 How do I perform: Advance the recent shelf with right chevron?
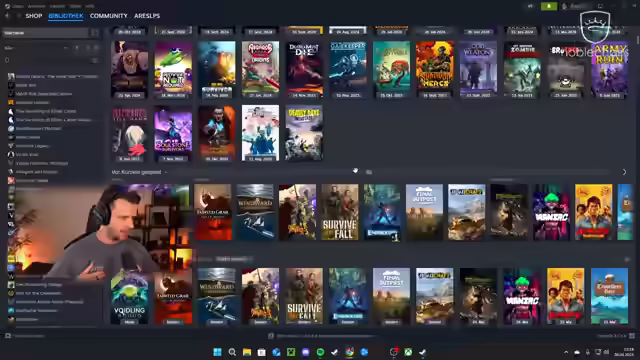624,172
